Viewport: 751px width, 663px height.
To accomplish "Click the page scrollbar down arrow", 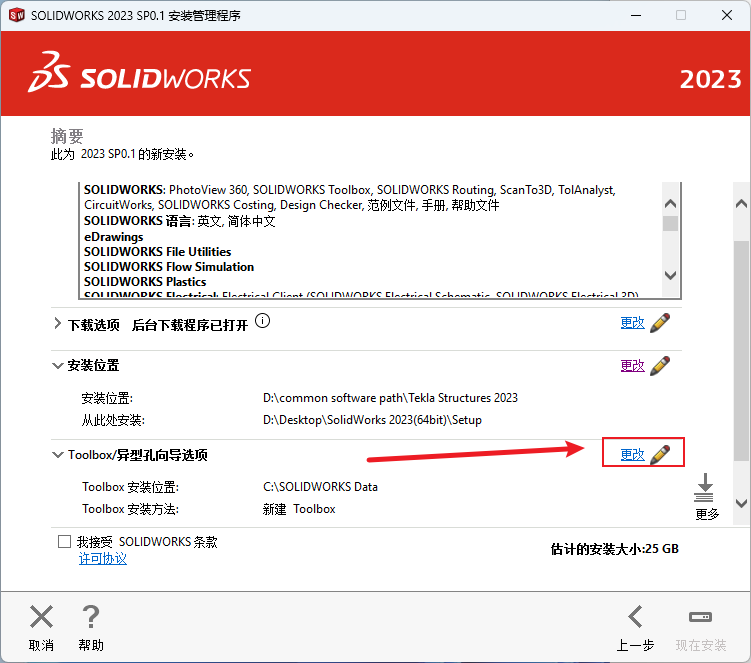I will [x=741, y=503].
